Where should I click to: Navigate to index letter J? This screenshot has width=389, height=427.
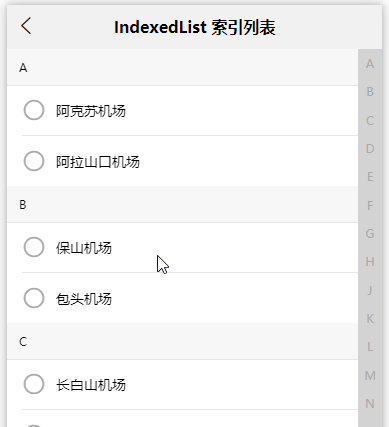click(370, 290)
